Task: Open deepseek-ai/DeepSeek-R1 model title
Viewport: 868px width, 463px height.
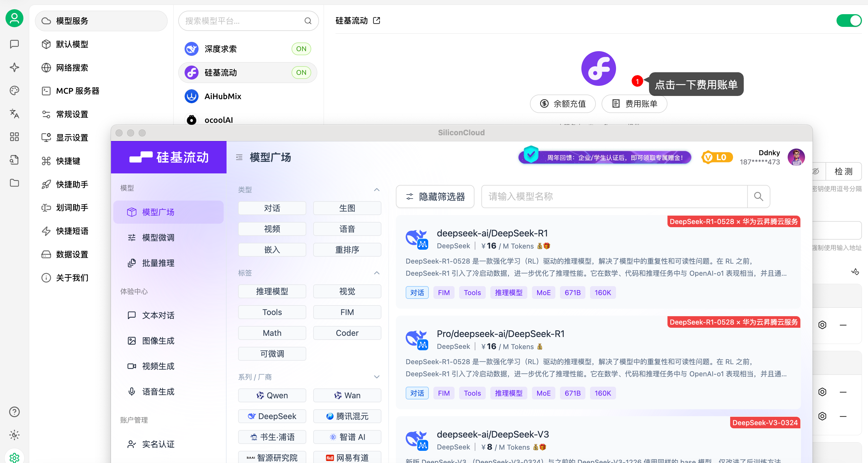Action: [492, 233]
